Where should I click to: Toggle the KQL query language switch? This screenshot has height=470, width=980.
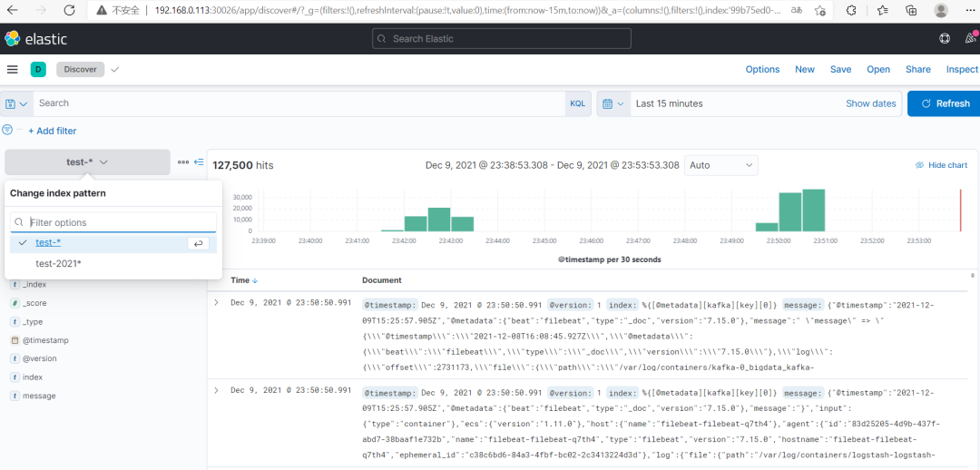click(577, 103)
